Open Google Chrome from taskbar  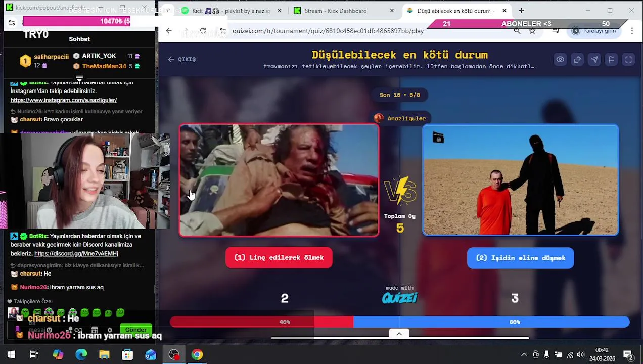point(197,355)
